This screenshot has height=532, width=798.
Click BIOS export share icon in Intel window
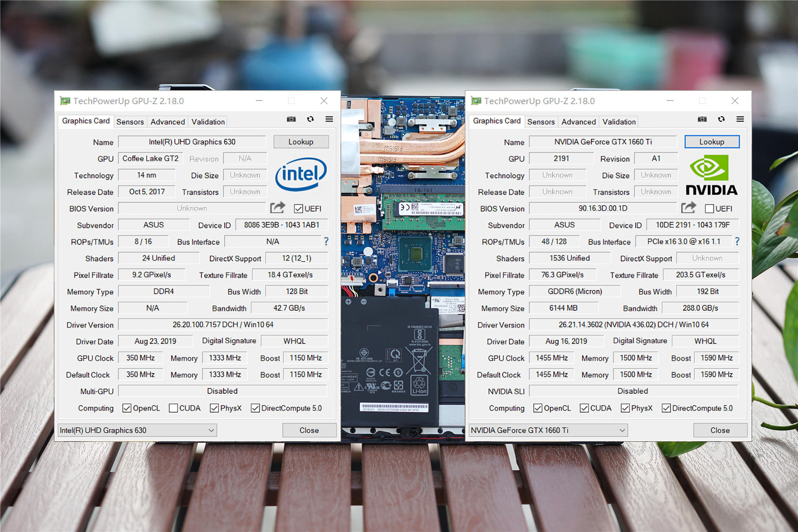pyautogui.click(x=278, y=208)
